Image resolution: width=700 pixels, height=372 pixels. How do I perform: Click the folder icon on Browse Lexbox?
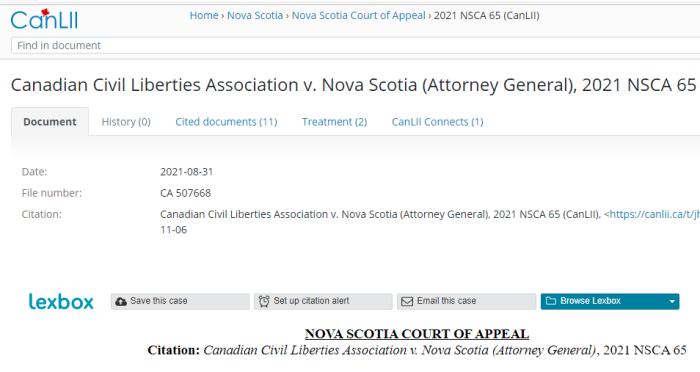pos(551,301)
